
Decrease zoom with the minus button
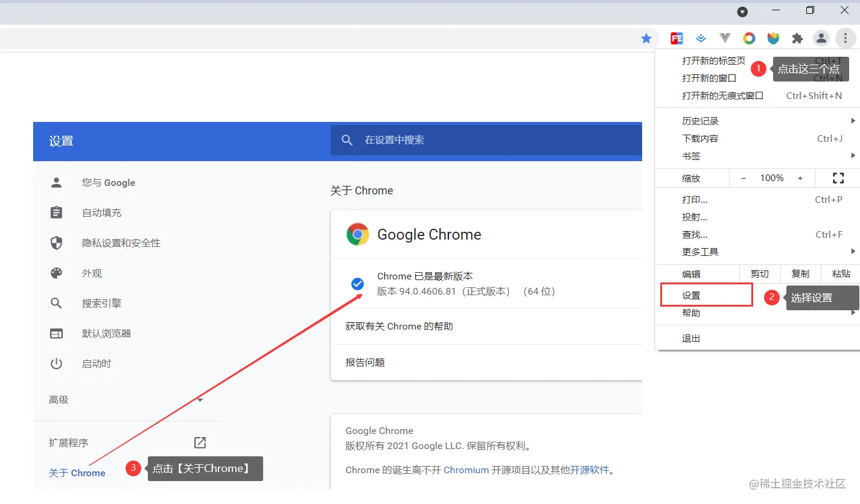pyautogui.click(x=744, y=178)
